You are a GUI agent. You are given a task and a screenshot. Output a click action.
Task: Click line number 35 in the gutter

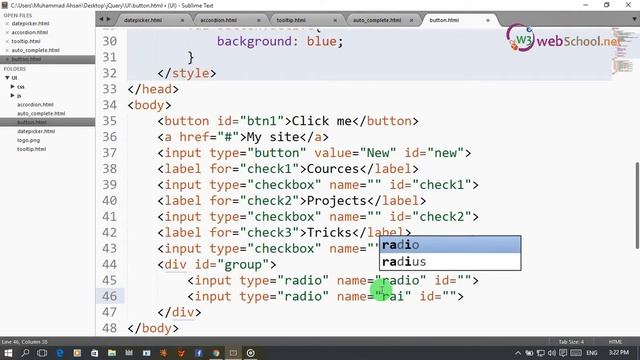(109, 121)
